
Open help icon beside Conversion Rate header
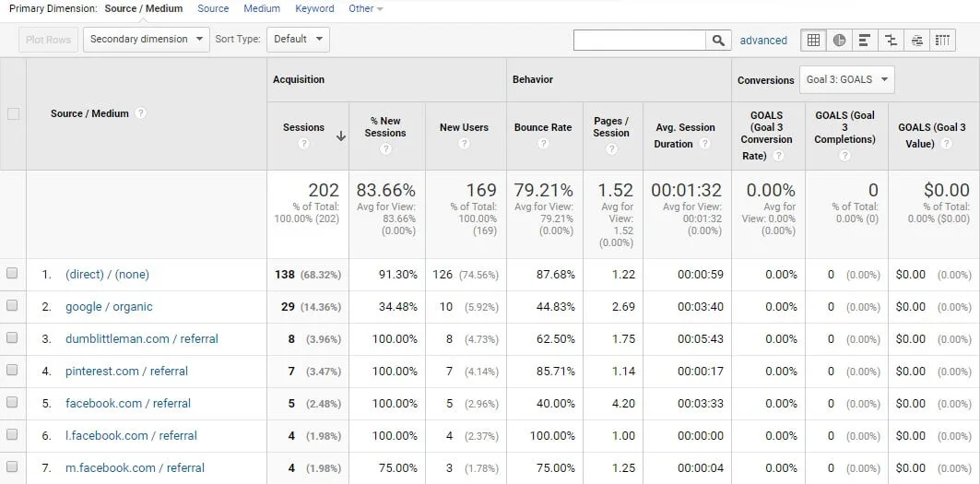pyautogui.click(x=778, y=156)
